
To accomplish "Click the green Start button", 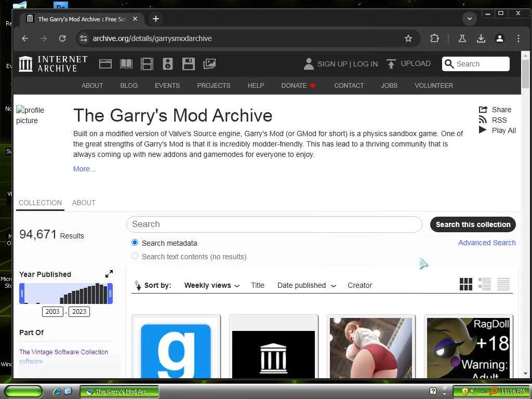I will 24,391.
